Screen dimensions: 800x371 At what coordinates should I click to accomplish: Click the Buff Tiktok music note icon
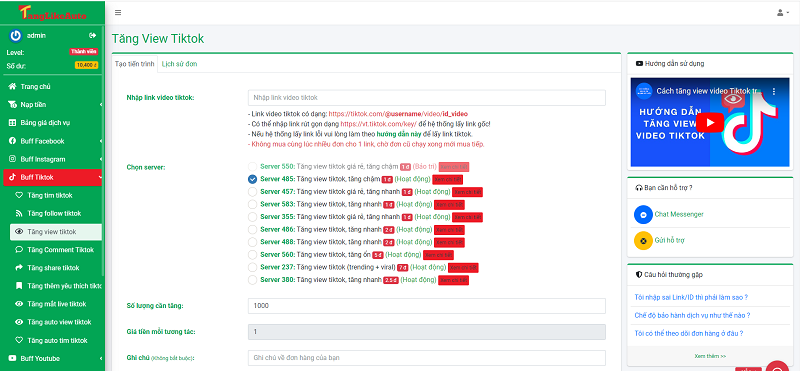click(12, 177)
